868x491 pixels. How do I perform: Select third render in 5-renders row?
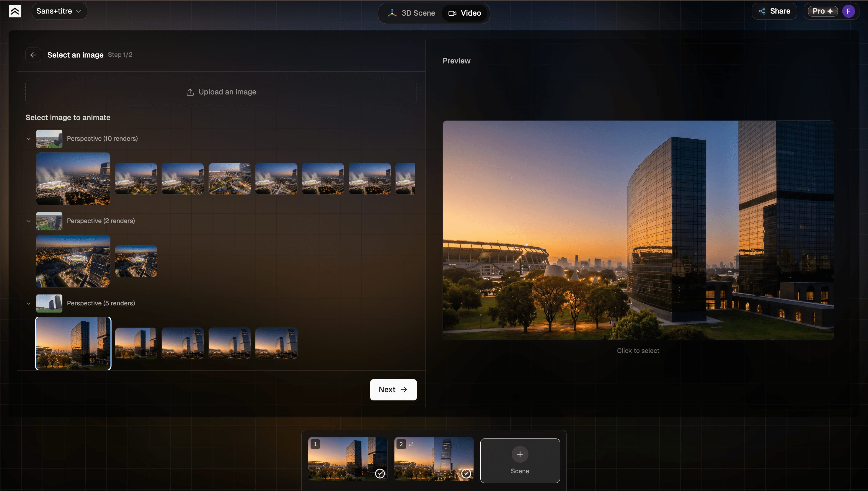point(182,343)
